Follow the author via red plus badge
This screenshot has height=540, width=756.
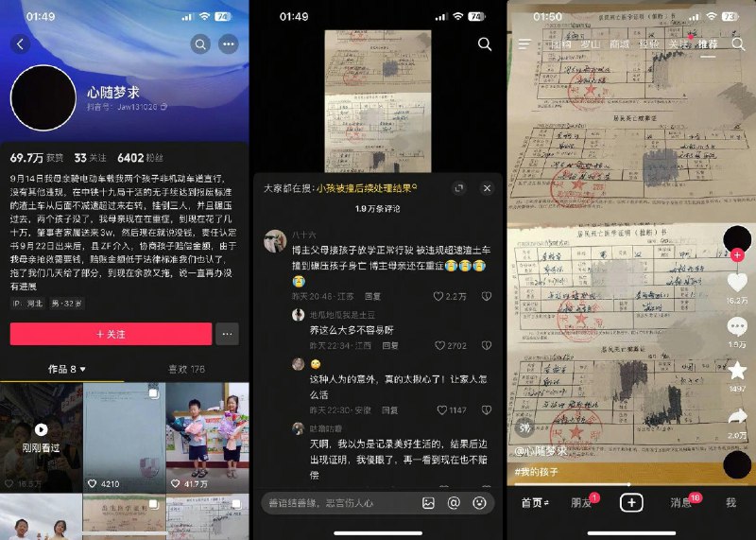coord(737,254)
